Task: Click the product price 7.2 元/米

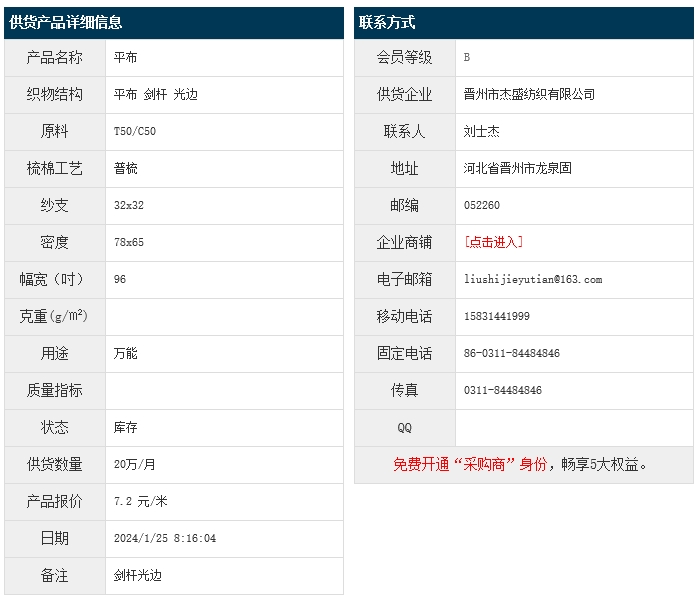Action: click(140, 501)
